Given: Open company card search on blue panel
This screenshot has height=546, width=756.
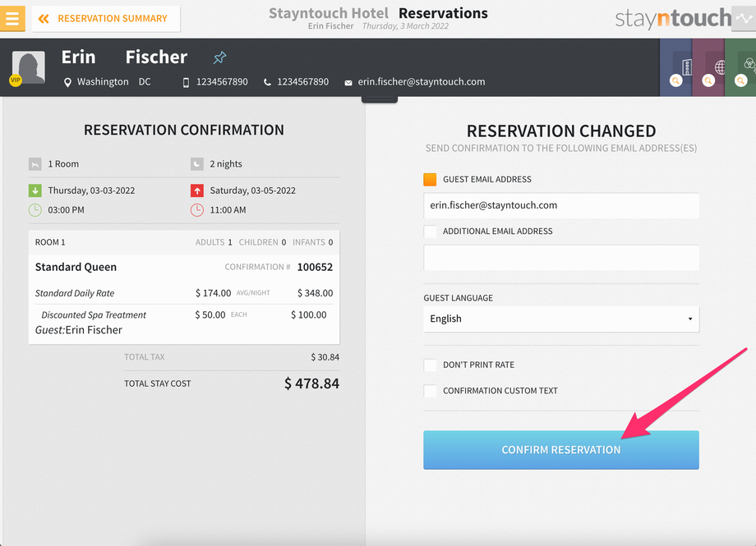Looking at the screenshot, I should pyautogui.click(x=676, y=81).
